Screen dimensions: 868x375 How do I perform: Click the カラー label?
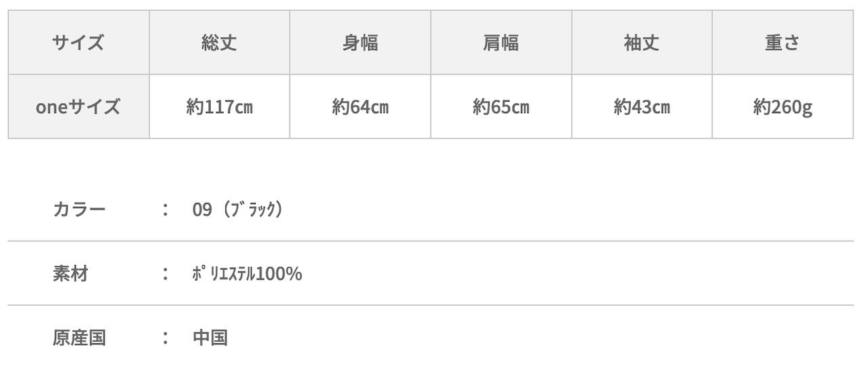click(x=79, y=209)
